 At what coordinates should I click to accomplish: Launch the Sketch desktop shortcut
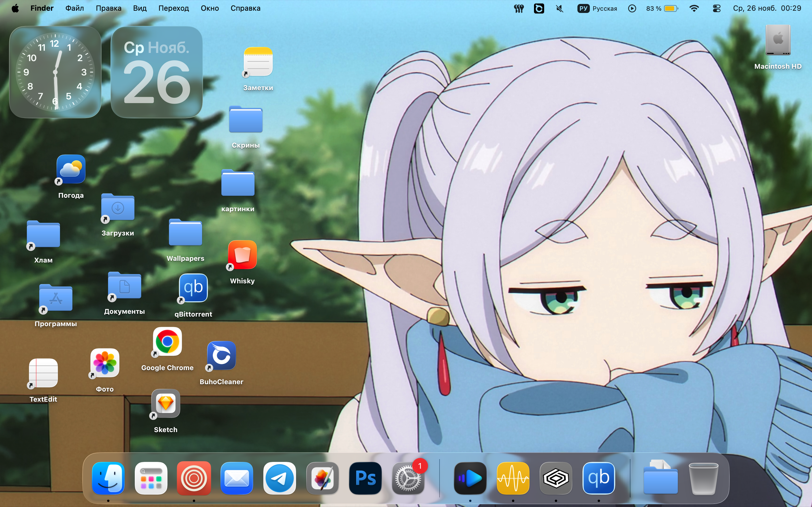pos(166,403)
